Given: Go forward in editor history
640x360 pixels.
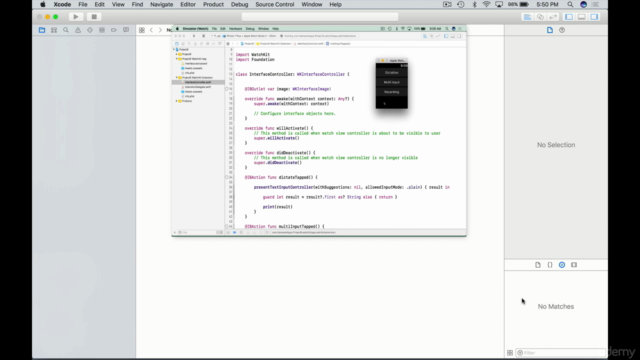Looking at the screenshot, I should (x=160, y=30).
